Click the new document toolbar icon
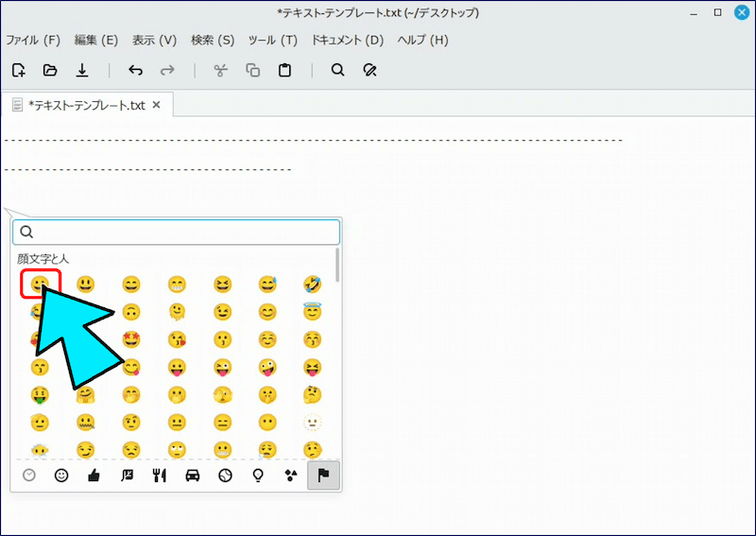Image resolution: width=756 pixels, height=536 pixels. coord(19,70)
